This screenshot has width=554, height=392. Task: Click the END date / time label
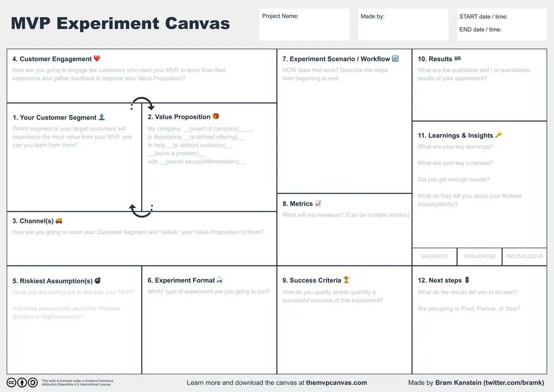[x=480, y=29]
